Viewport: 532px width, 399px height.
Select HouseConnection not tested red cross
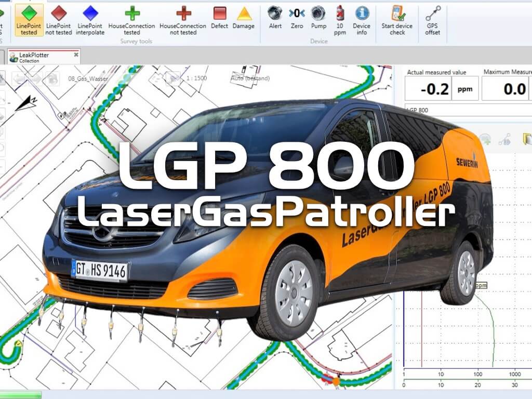pos(183,20)
